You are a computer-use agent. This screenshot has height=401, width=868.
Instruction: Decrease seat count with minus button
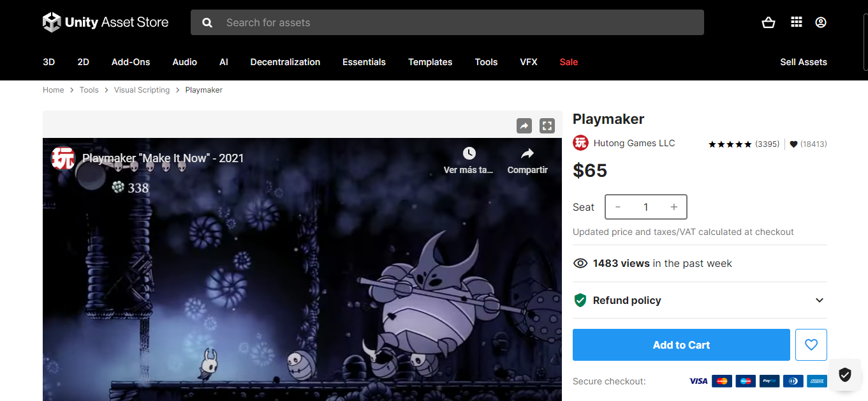[618, 207]
